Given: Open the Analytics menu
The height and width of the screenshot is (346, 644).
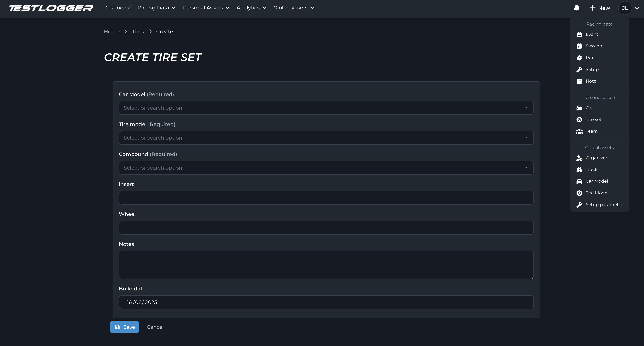Looking at the screenshot, I should [x=251, y=8].
